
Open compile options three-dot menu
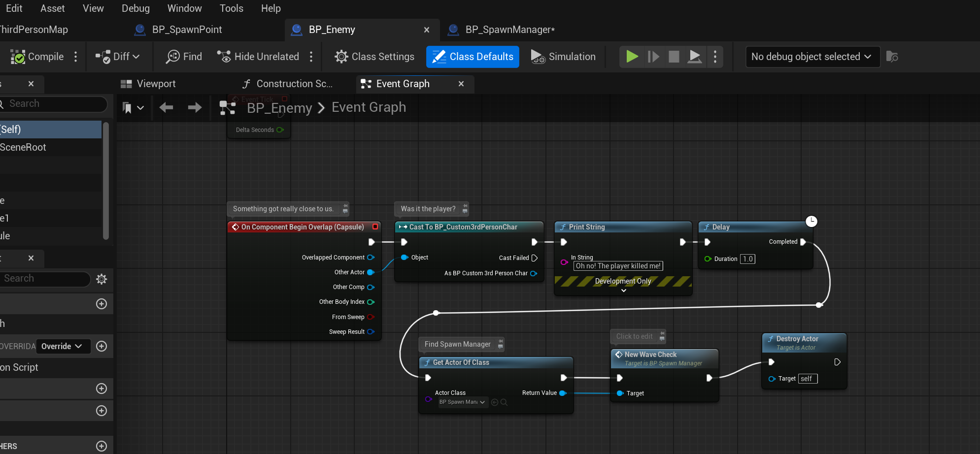tap(75, 57)
